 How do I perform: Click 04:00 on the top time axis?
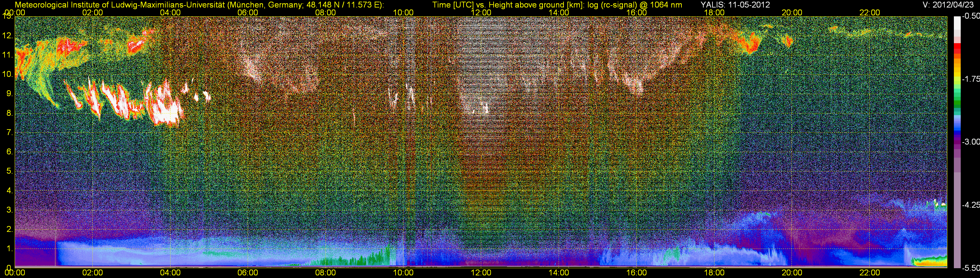(x=170, y=12)
